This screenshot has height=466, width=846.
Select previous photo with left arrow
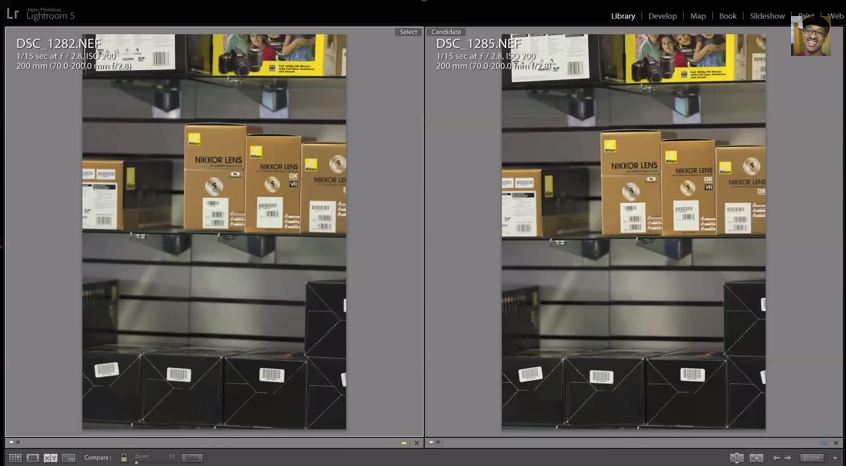tap(776, 458)
